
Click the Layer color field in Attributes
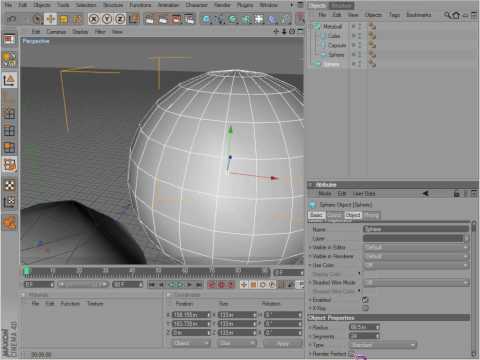coord(413,238)
